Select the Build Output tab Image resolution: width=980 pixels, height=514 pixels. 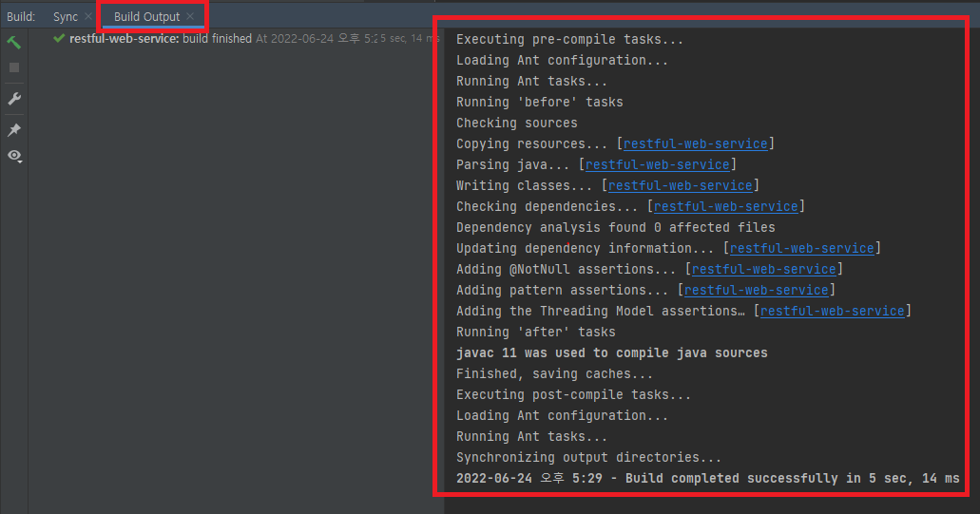[147, 17]
